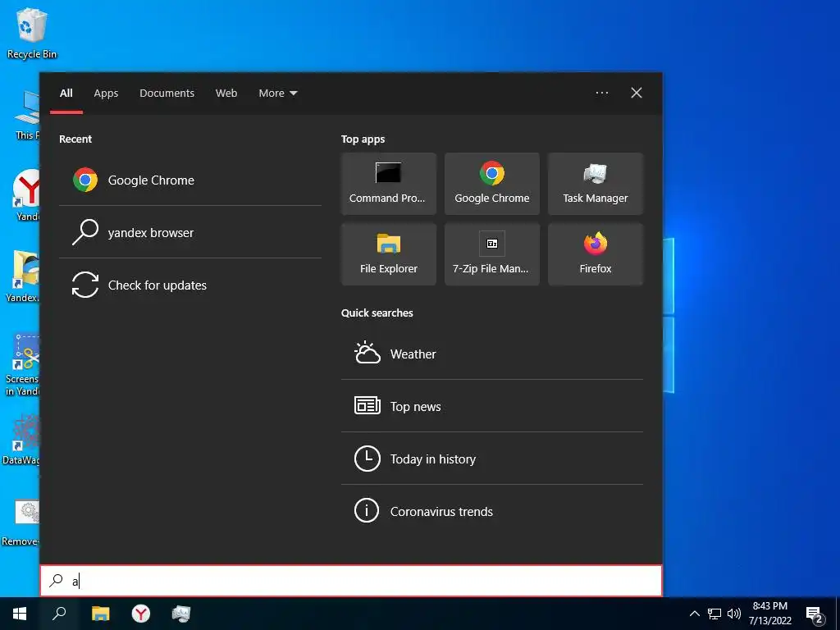Image resolution: width=840 pixels, height=630 pixels.
Task: Launch Google Chrome tile in Top apps
Action: 492,184
